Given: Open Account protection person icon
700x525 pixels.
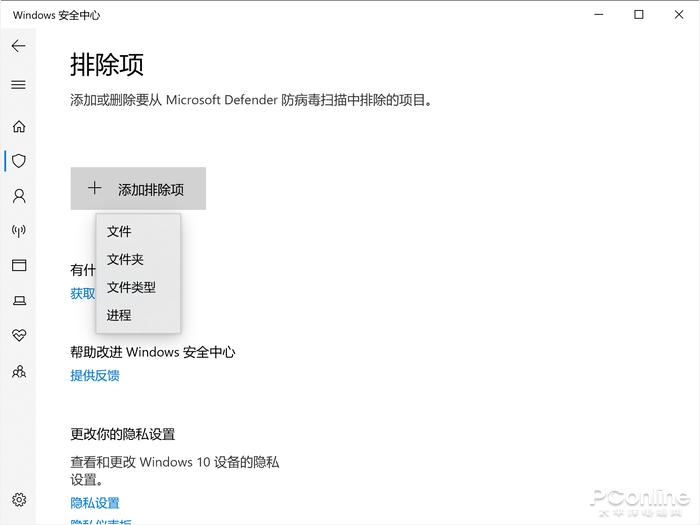Looking at the screenshot, I should (x=18, y=196).
